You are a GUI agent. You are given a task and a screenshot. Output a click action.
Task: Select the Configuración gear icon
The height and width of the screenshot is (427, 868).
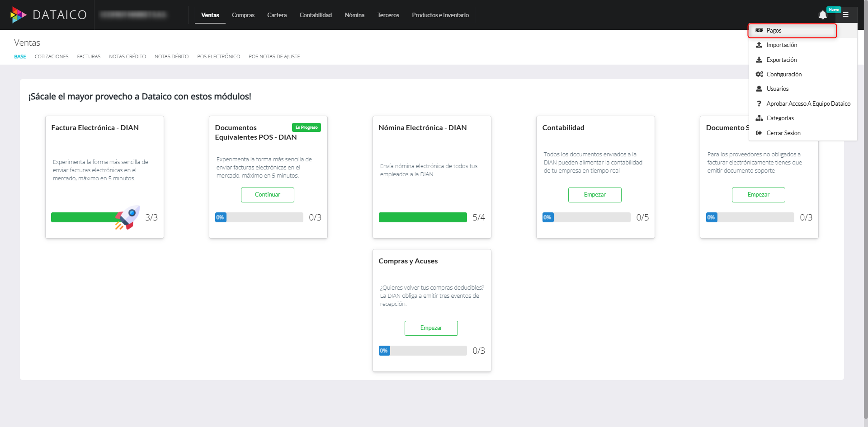(759, 74)
